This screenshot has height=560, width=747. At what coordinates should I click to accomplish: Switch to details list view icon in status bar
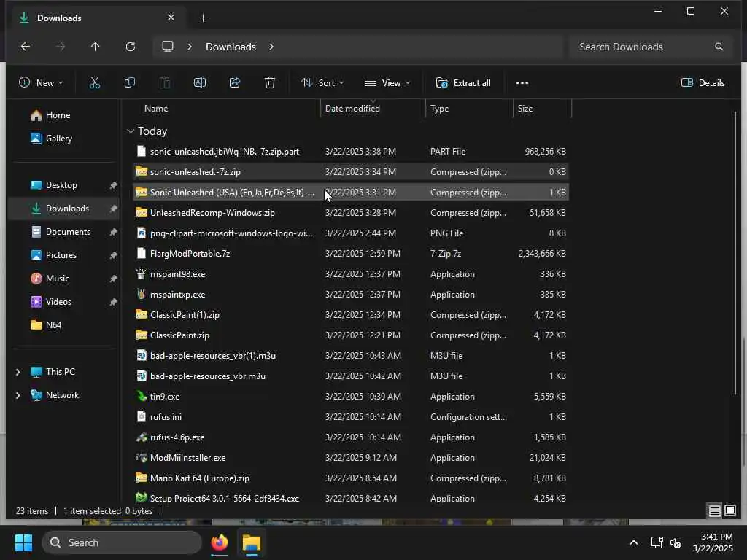click(x=715, y=511)
